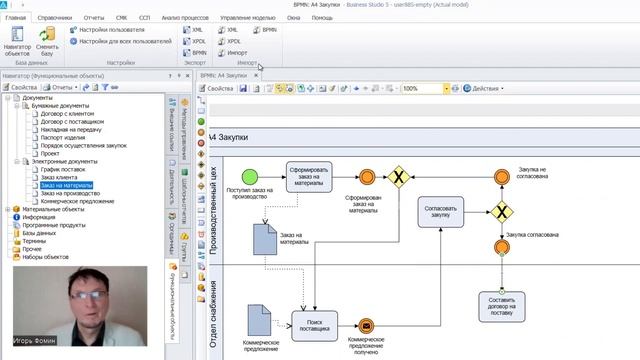640x360 pixels.
Task: Select Паспорт изделия in tree
Action: [x=62, y=138]
